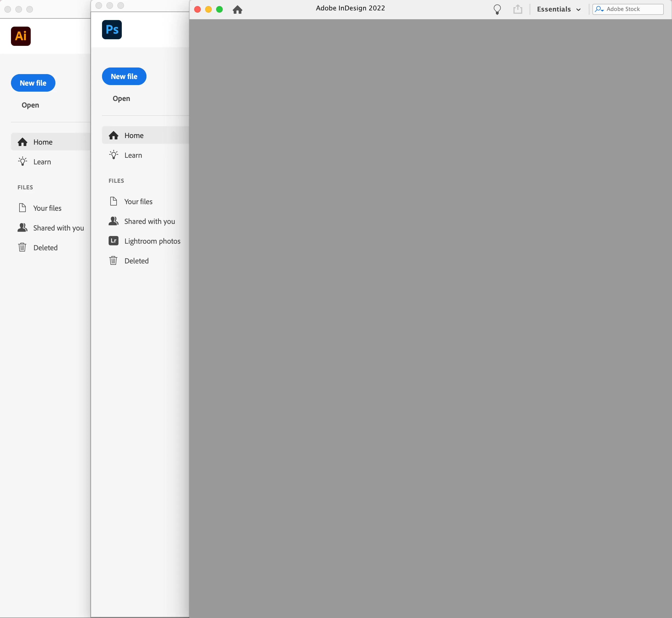Click the InDesign home icon in title bar
Screen dimensions: 672x618
tap(237, 9)
